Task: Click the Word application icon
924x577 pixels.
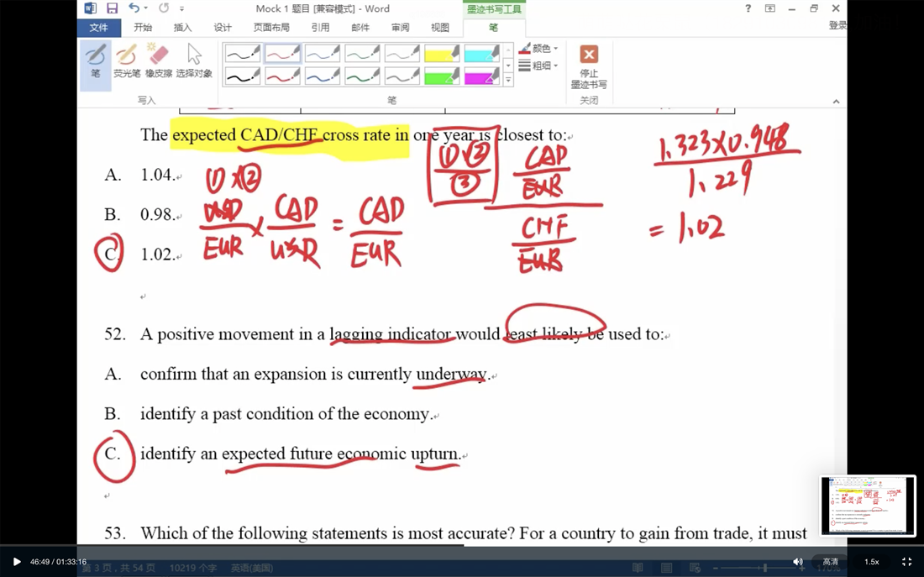Action: coord(90,8)
